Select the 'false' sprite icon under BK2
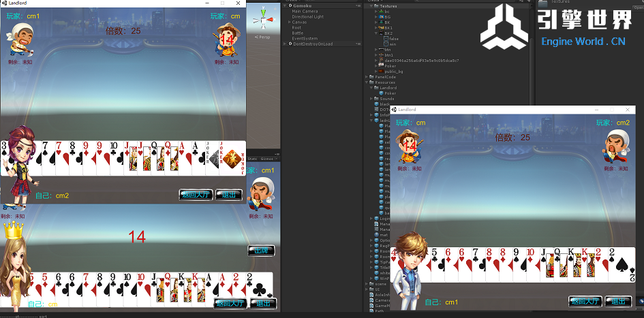The image size is (644, 318). tap(386, 39)
